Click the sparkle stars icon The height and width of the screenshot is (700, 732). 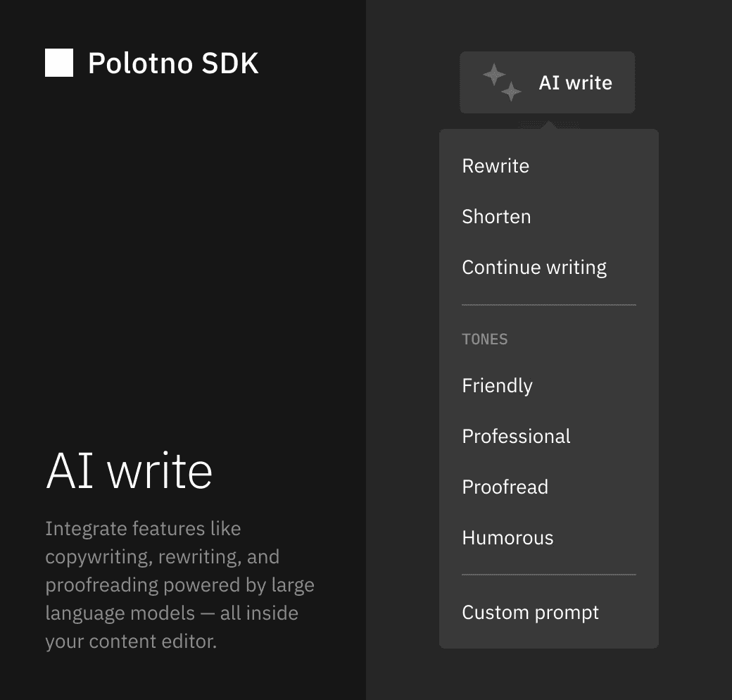tap(502, 82)
